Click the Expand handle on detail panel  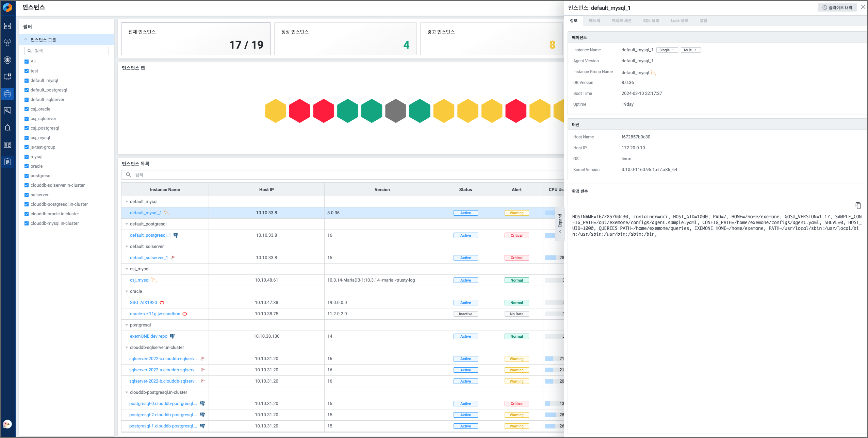[x=560, y=224]
